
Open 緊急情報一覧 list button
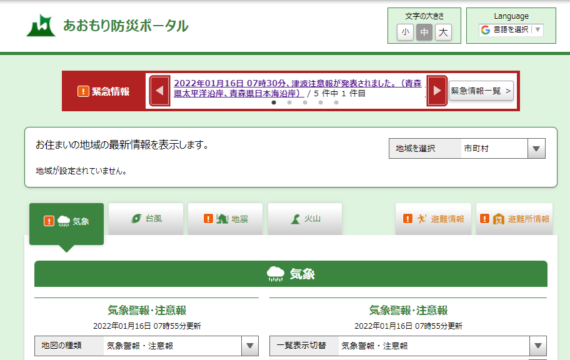481,91
